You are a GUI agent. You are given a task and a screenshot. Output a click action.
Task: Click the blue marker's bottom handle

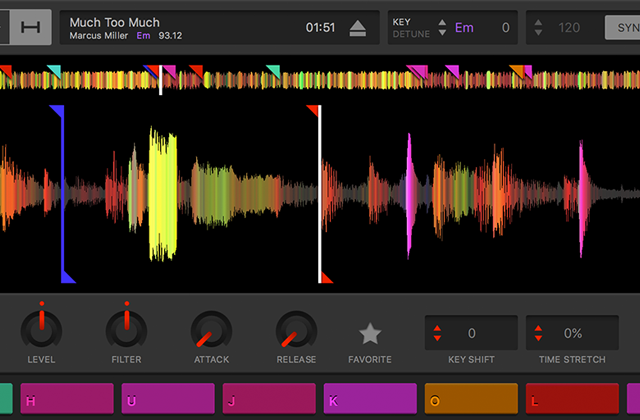68,277
